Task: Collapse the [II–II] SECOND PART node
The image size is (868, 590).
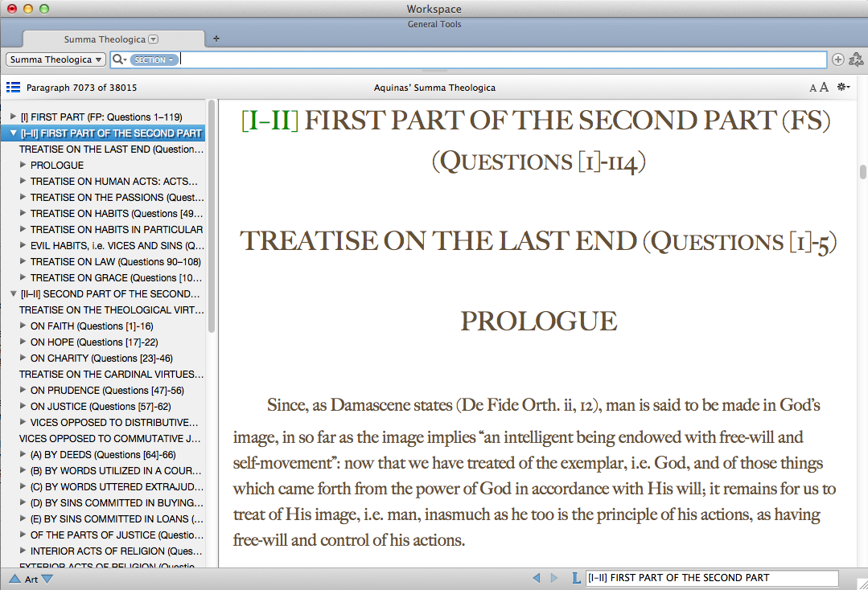Action: [x=14, y=293]
